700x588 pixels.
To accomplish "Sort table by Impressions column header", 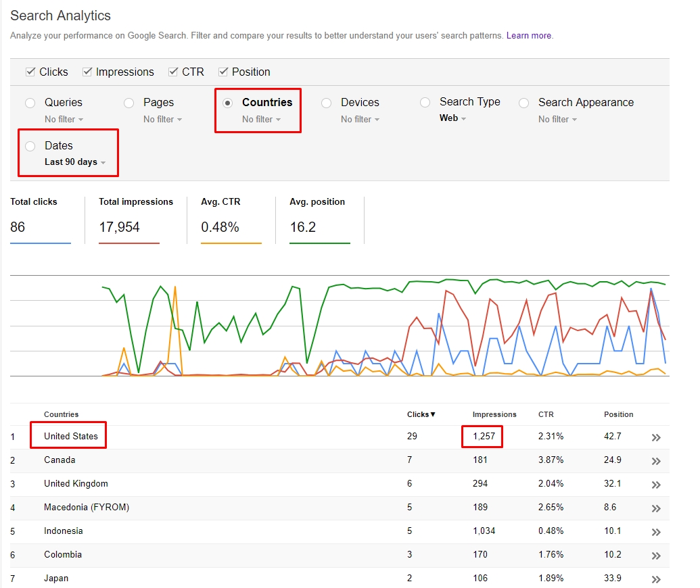I will pos(494,414).
